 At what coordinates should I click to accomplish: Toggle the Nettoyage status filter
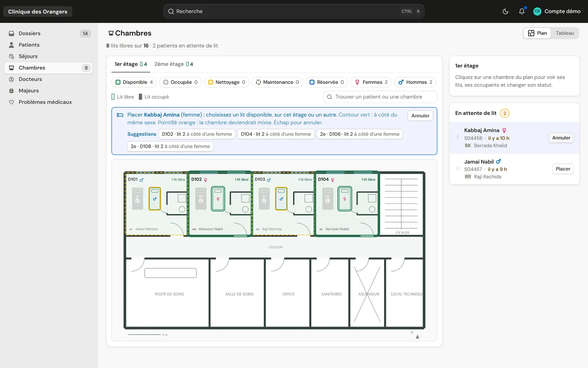(x=227, y=82)
